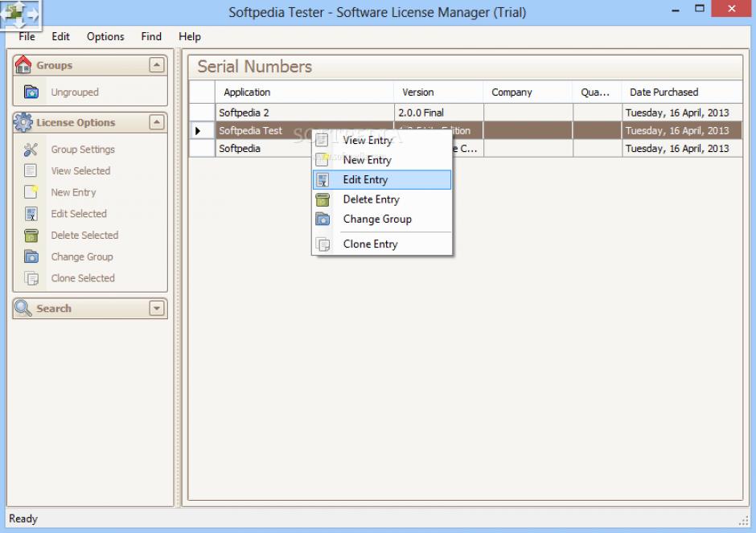The image size is (756, 533).
Task: Click View Selected in sidebar
Action: pos(80,170)
